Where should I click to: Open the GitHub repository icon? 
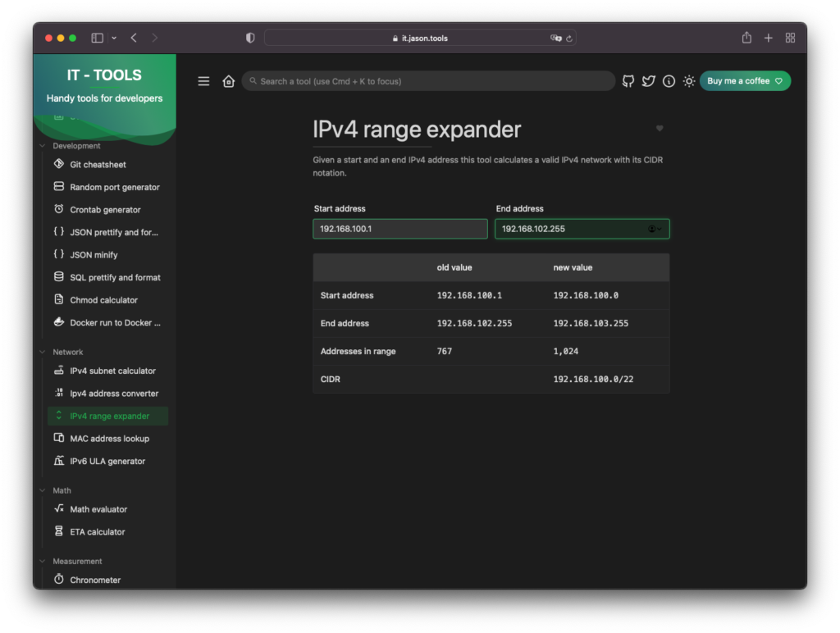[x=628, y=81]
